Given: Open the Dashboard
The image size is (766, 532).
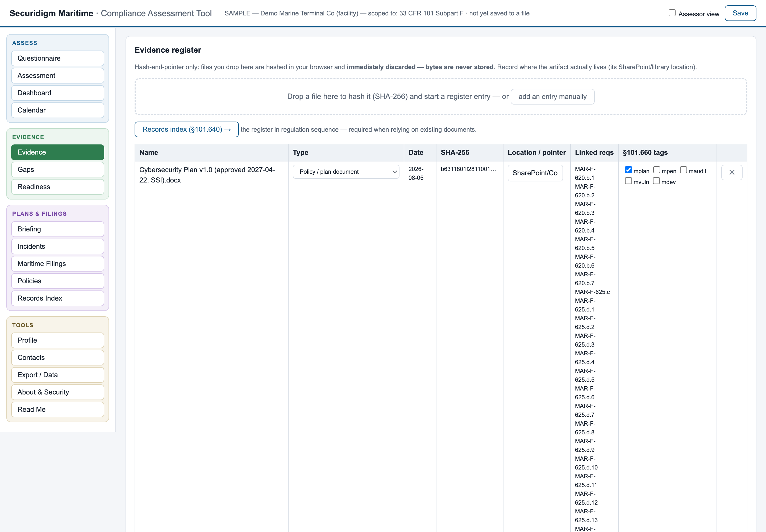Looking at the screenshot, I should coord(58,93).
